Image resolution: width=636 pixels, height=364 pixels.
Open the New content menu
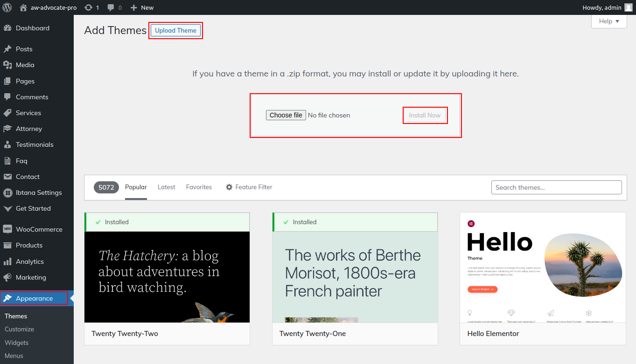tap(142, 7)
